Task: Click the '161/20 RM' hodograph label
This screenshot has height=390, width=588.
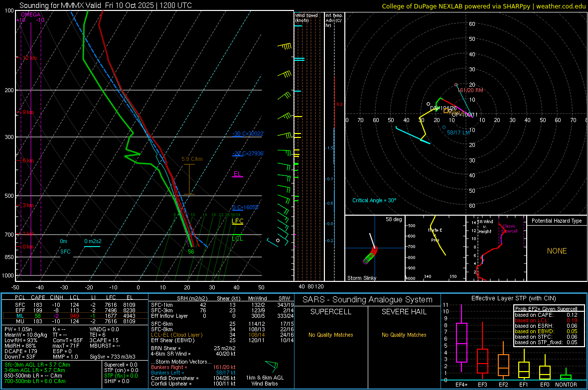Action: click(x=470, y=90)
